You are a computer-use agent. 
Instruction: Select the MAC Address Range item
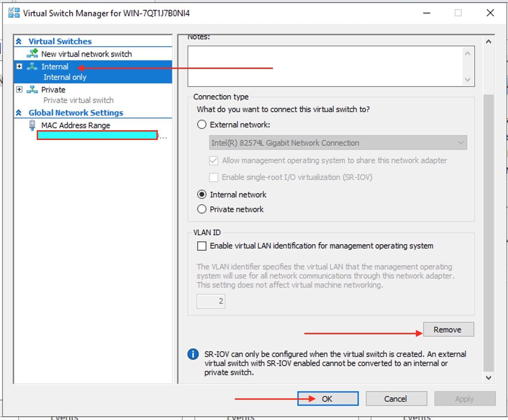pyautogui.click(x=76, y=125)
